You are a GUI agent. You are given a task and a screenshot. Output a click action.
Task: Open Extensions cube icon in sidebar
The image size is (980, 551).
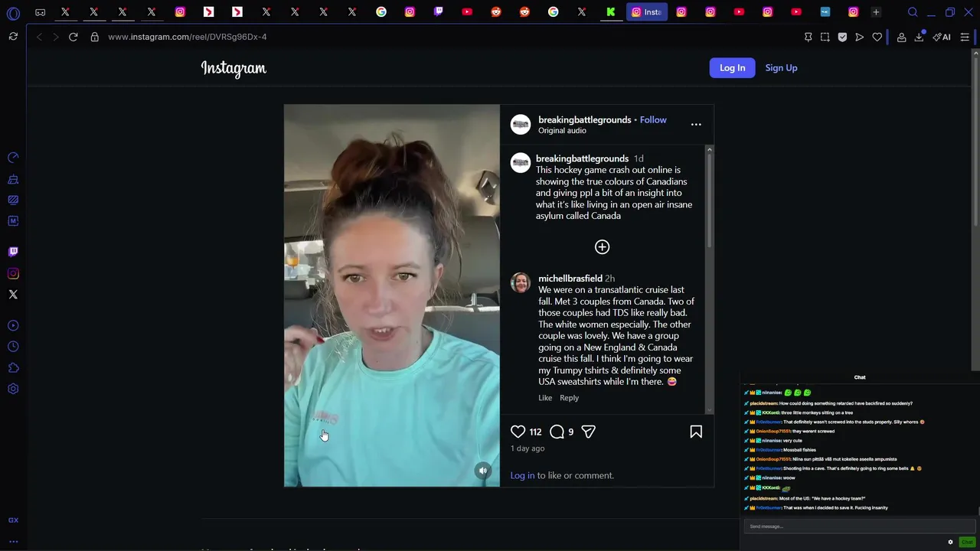click(13, 368)
